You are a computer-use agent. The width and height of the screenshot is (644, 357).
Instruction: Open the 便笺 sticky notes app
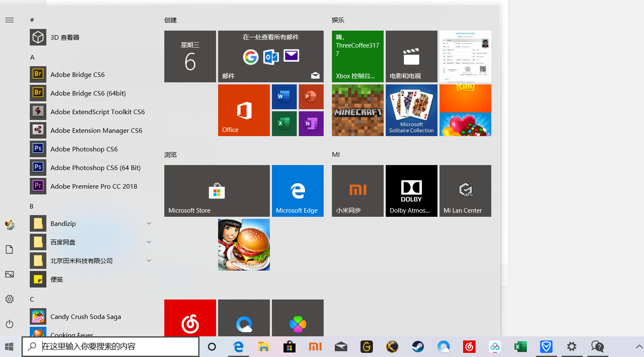pos(90,279)
